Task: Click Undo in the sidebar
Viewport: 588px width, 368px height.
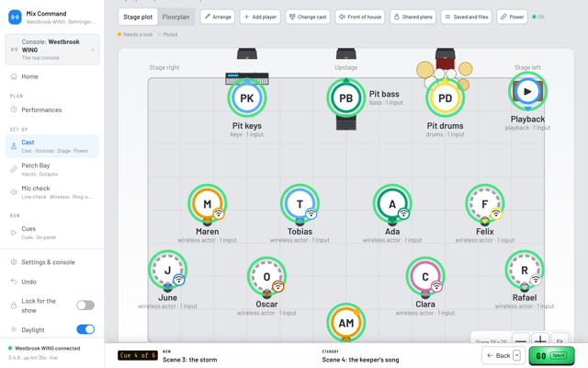Action: [52, 282]
